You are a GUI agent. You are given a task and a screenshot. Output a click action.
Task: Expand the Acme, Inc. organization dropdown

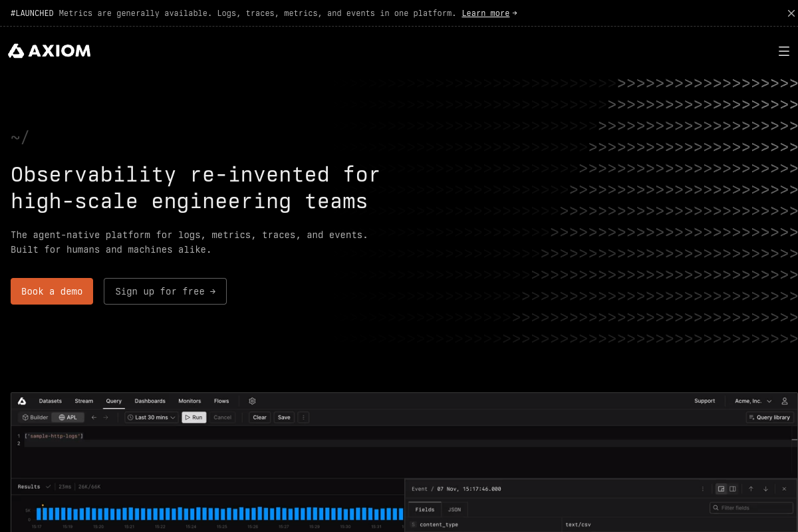tap(753, 401)
